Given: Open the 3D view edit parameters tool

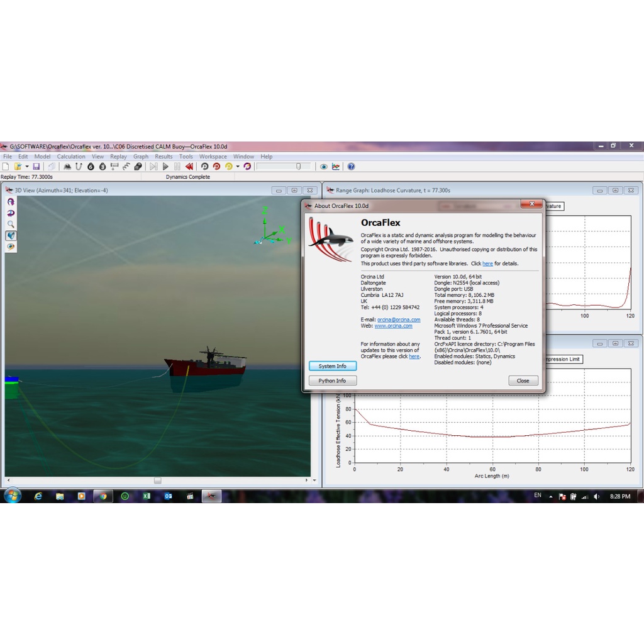Looking at the screenshot, I should pyautogui.click(x=11, y=247).
